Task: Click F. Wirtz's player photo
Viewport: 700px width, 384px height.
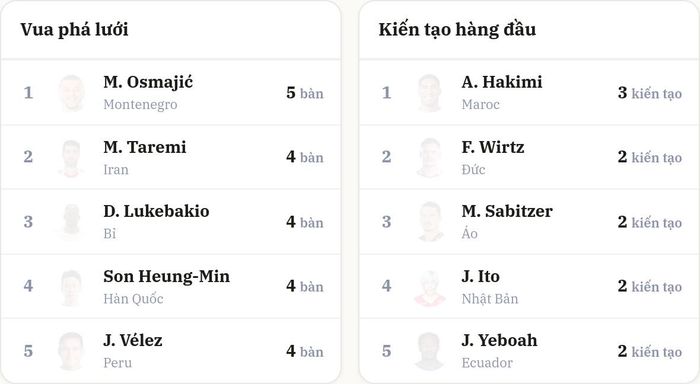Action: (x=430, y=158)
